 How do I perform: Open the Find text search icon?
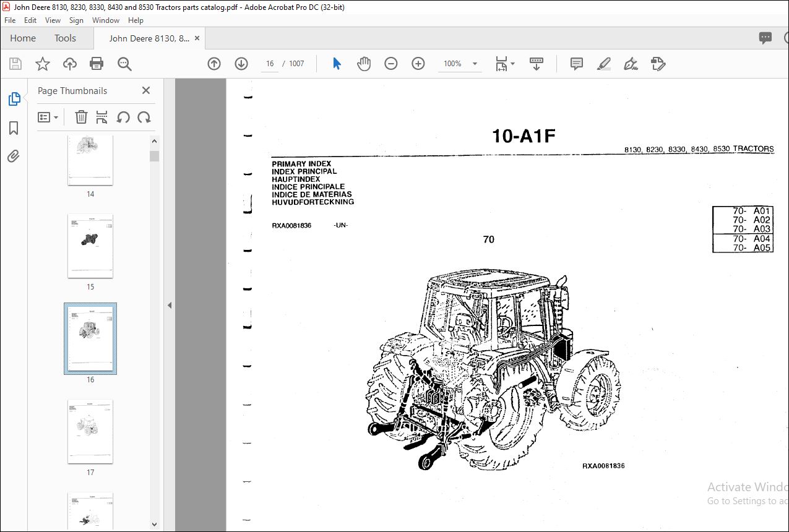coord(124,64)
